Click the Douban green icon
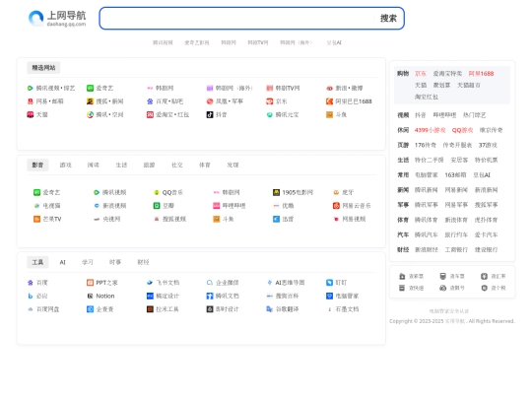This screenshot has height=399, width=532. click(157, 206)
